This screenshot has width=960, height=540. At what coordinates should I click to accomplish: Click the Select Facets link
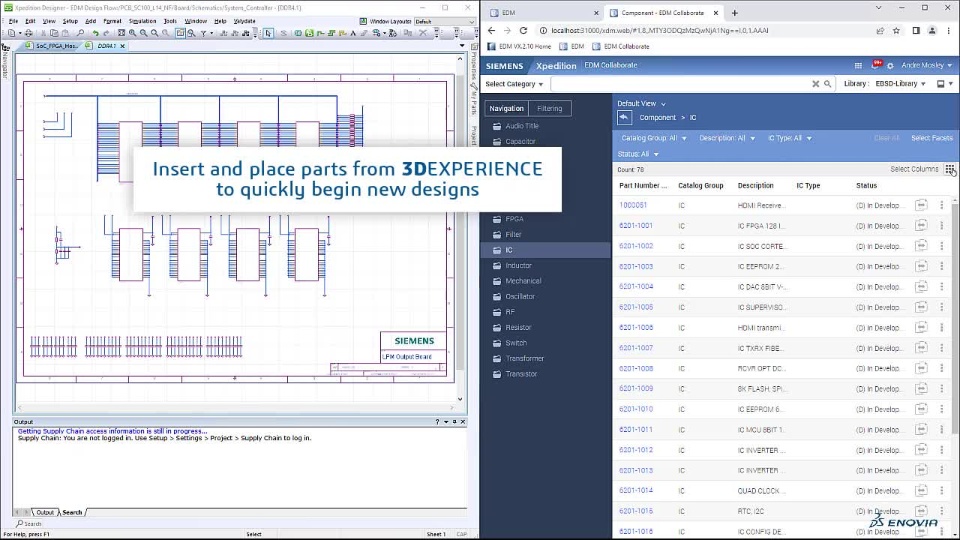point(931,138)
